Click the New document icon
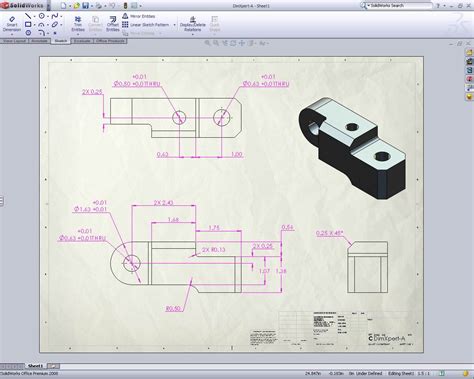The height and width of the screenshot is (379, 474). [x=64, y=6]
